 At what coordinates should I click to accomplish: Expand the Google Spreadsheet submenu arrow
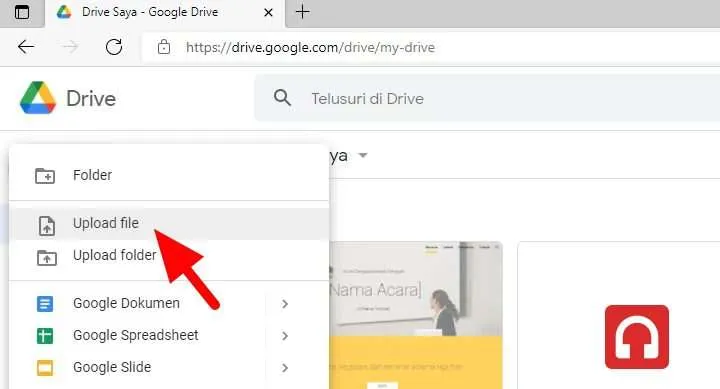[x=285, y=336]
